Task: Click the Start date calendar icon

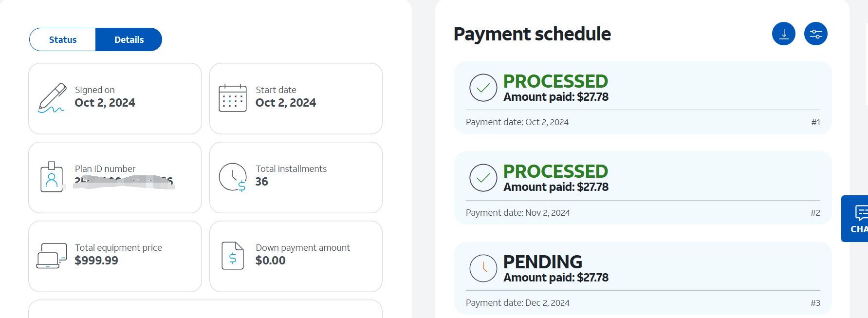Action: point(233,98)
